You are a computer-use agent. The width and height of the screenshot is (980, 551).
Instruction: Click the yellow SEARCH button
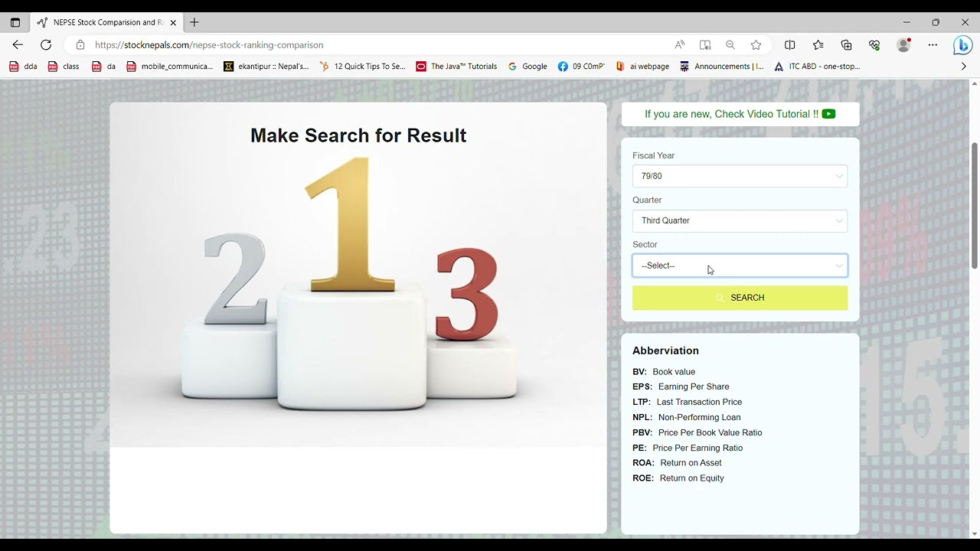[740, 298]
